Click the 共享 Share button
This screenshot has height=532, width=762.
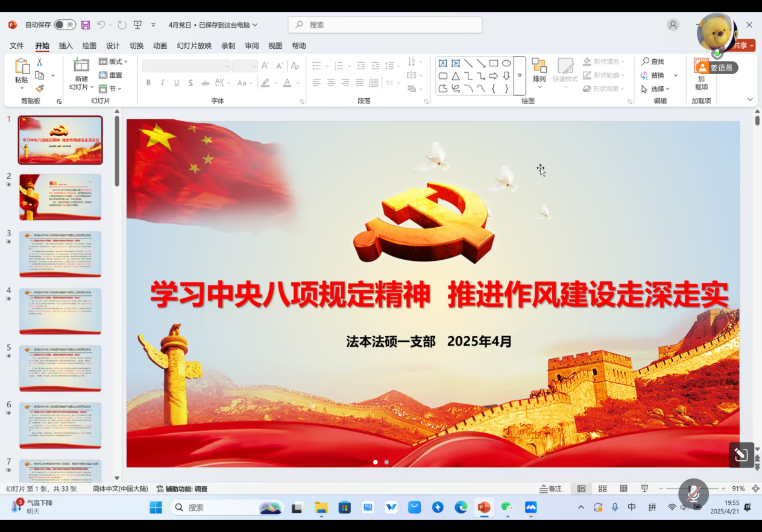click(x=743, y=46)
